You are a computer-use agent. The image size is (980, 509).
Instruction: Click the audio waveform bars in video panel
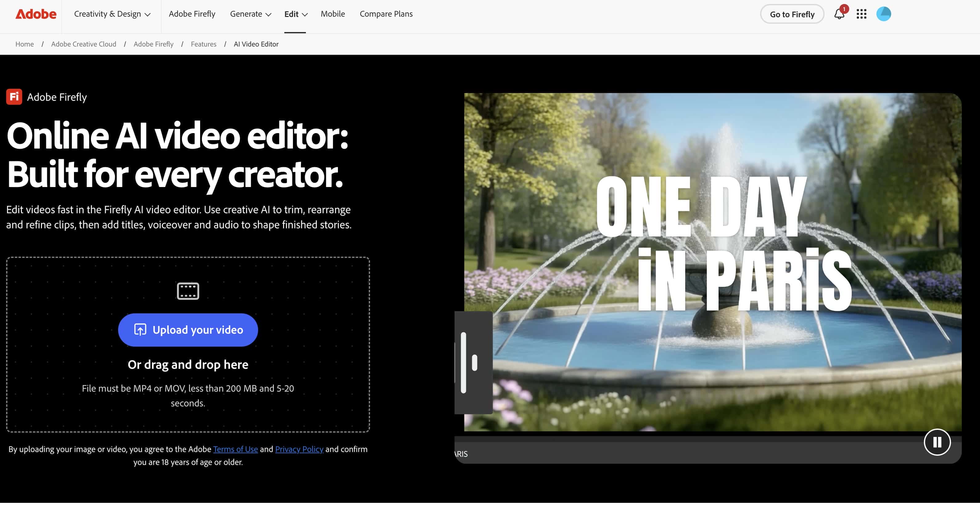[x=469, y=363]
